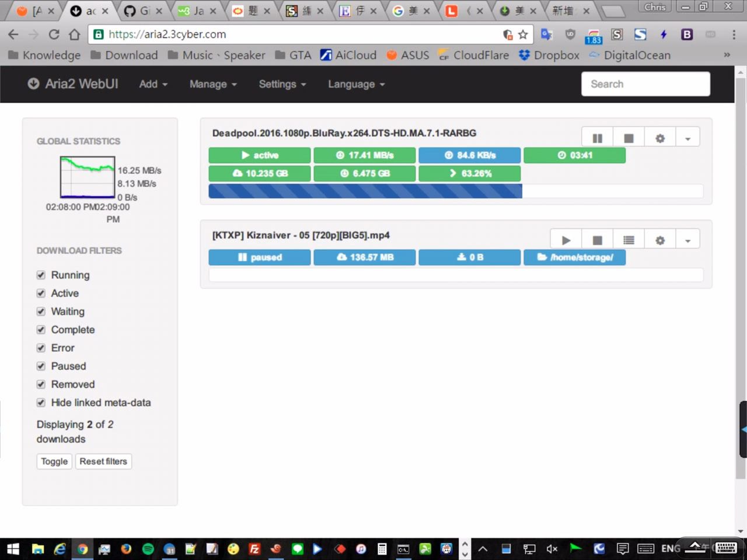Open the Dropbox bookmark
Image resolution: width=747 pixels, height=560 pixels.
549,55
